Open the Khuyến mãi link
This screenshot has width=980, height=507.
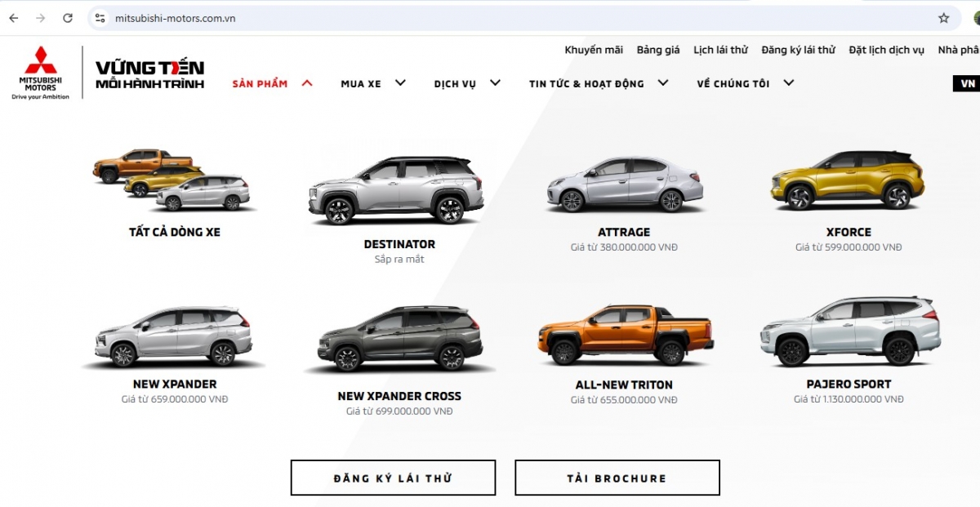[594, 50]
